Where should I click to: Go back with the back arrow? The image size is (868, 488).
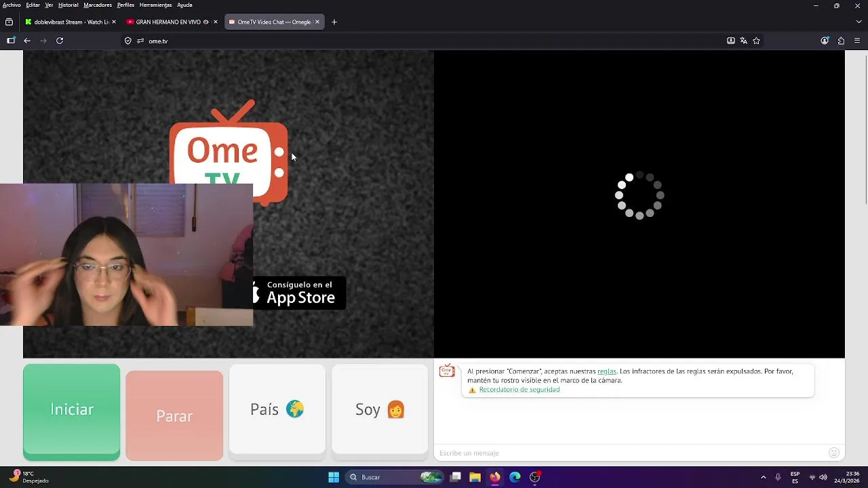pos(27,41)
